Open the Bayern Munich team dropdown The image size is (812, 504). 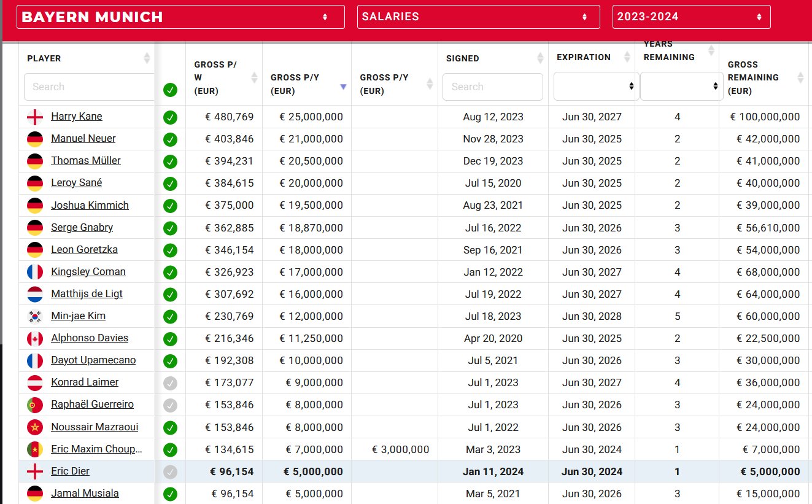pyautogui.click(x=180, y=17)
